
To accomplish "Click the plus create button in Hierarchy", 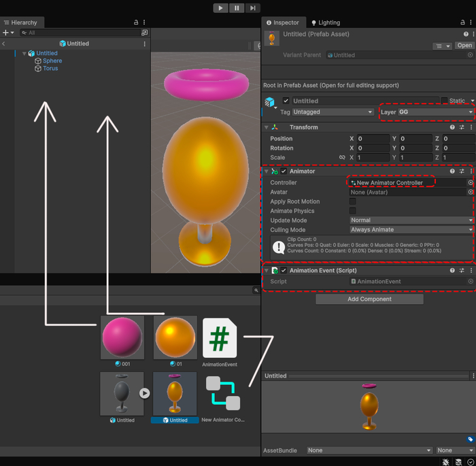I will (6, 33).
